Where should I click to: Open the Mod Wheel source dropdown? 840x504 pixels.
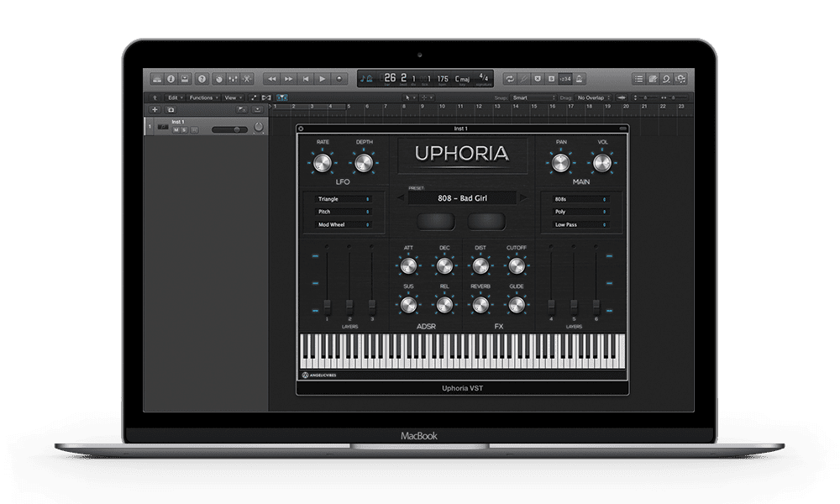coord(344,225)
